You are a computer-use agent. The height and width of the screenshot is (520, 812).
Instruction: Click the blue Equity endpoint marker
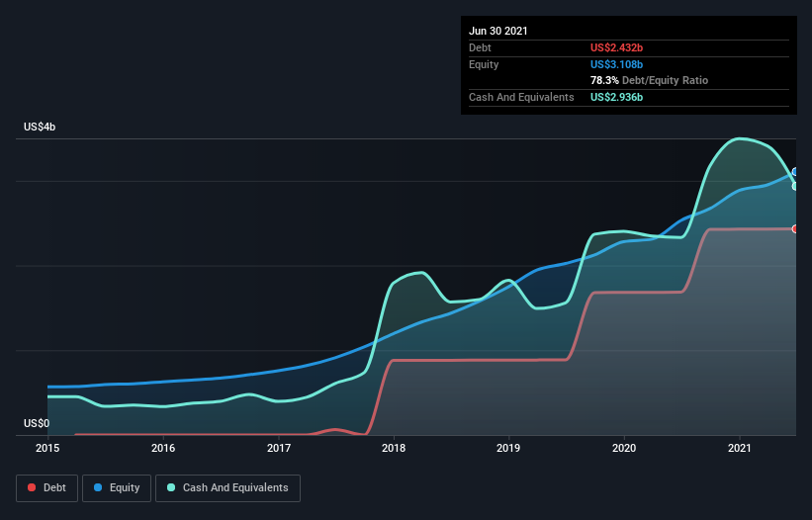coord(795,171)
